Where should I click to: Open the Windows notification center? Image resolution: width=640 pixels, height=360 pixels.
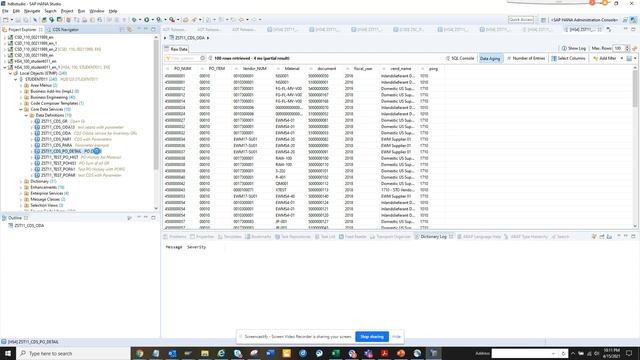click(x=629, y=353)
